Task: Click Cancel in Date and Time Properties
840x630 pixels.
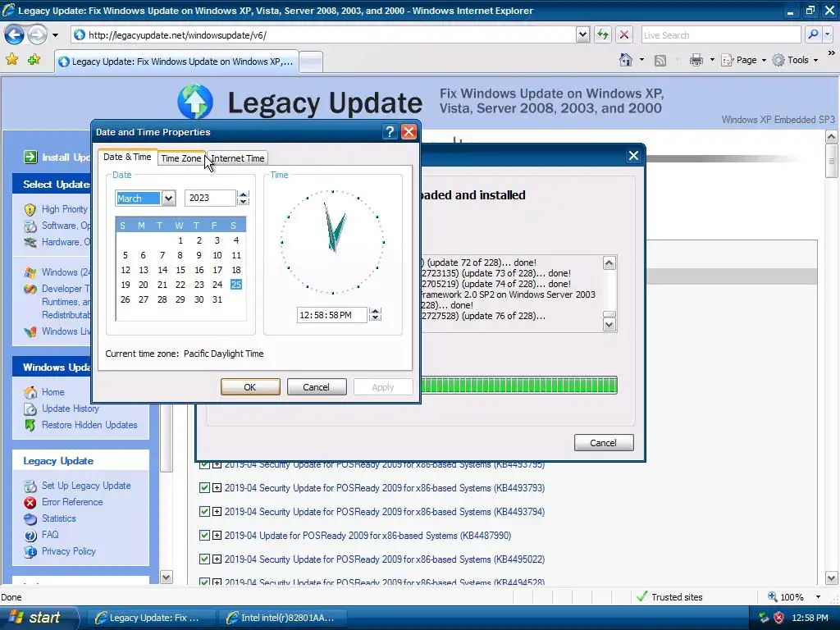Action: 316,387
